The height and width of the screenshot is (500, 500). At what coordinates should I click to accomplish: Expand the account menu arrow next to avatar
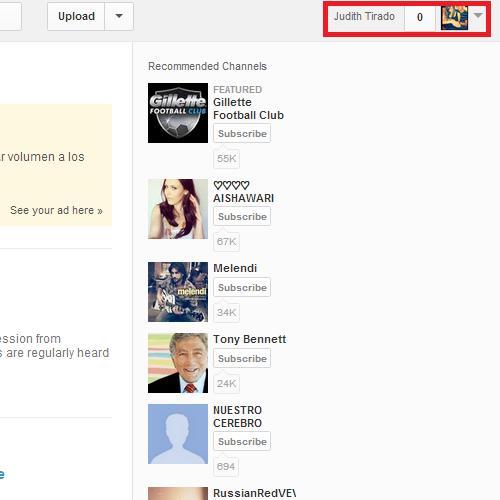click(x=478, y=15)
